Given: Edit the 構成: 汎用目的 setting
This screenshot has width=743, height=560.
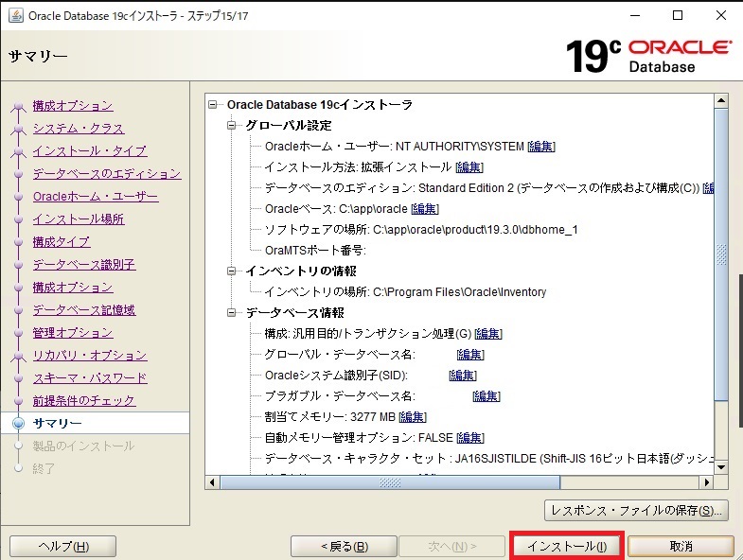Looking at the screenshot, I should [x=488, y=334].
